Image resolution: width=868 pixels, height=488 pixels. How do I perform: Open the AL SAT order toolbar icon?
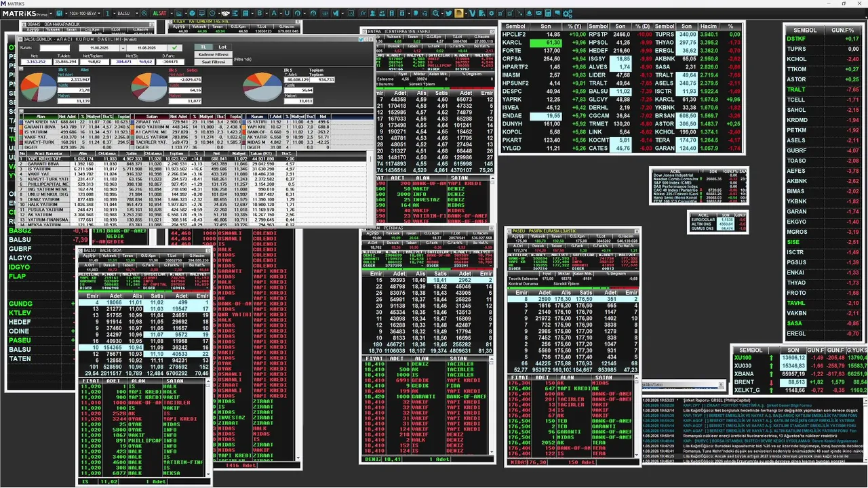(160, 13)
